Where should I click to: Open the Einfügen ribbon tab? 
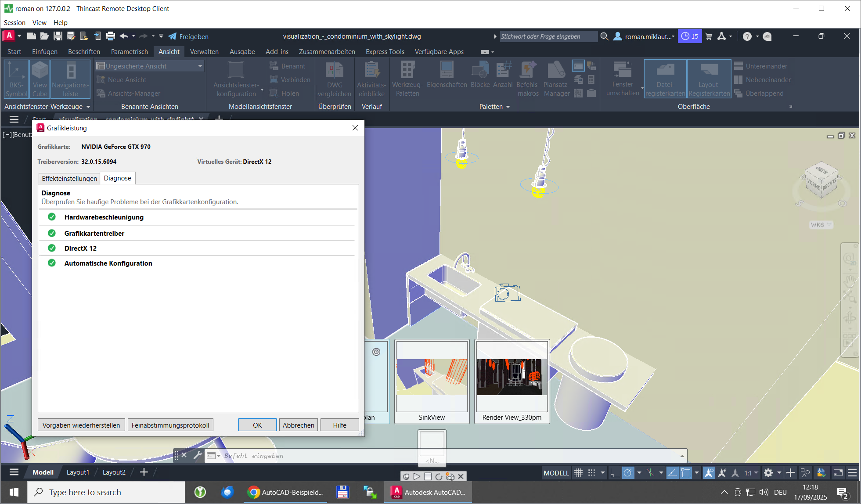(x=45, y=52)
